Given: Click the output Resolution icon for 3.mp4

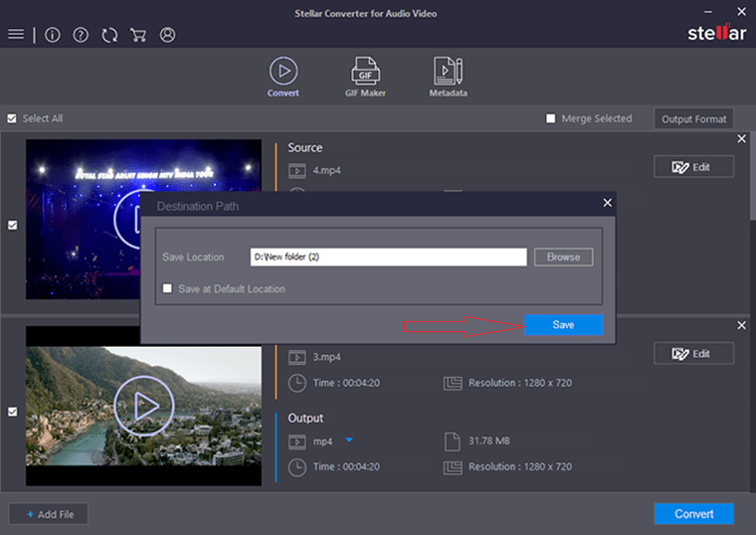Looking at the screenshot, I should [453, 467].
